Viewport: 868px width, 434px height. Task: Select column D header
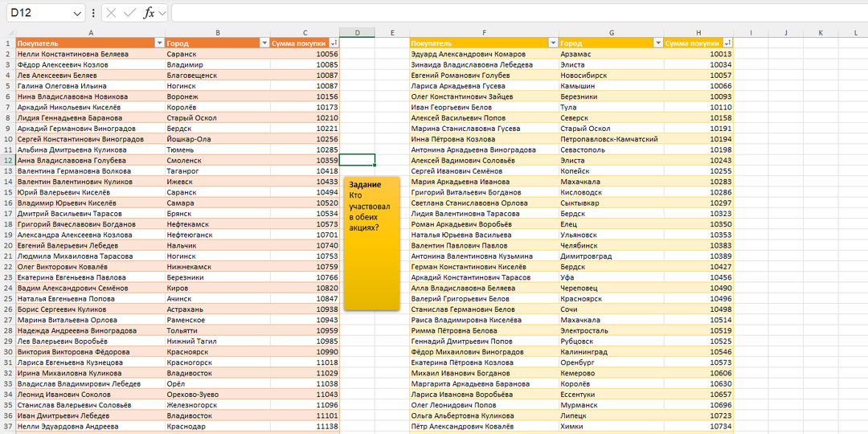tap(357, 33)
